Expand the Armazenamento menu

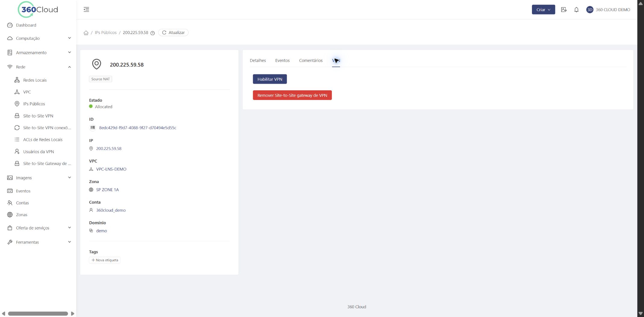pos(38,53)
